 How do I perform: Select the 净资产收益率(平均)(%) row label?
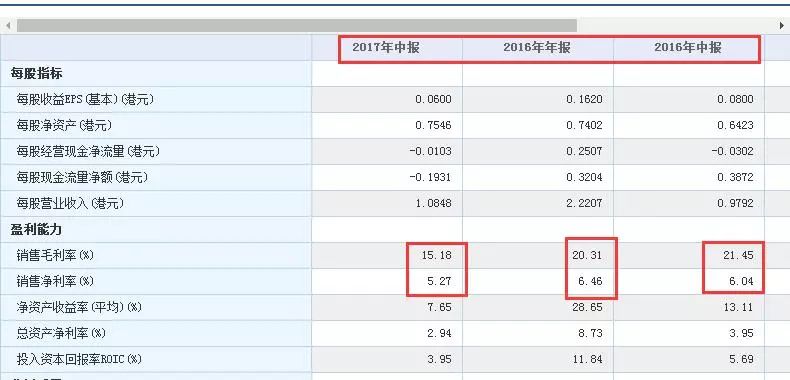(79, 307)
